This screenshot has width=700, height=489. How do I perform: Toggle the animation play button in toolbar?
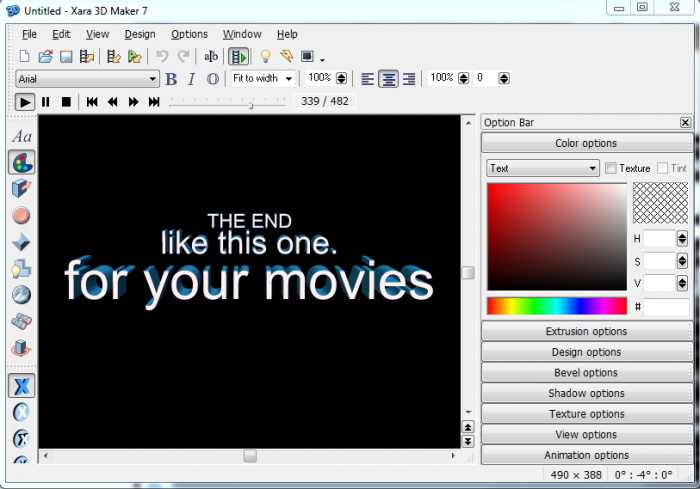(238, 56)
